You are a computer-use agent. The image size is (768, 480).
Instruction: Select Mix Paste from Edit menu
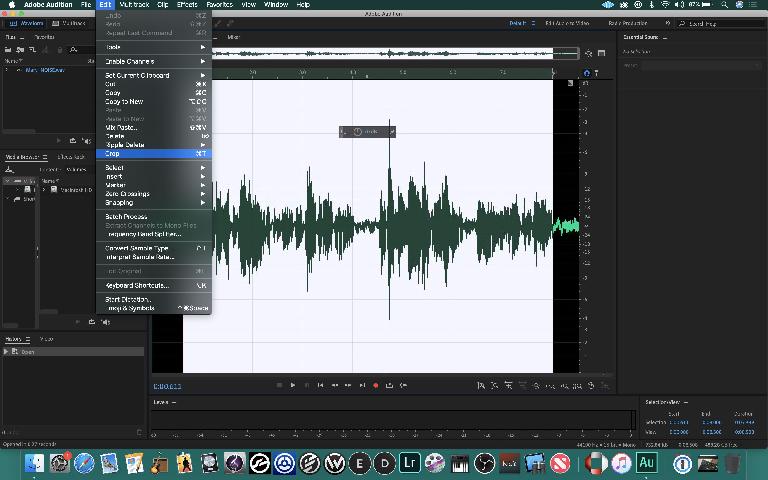pos(154,127)
